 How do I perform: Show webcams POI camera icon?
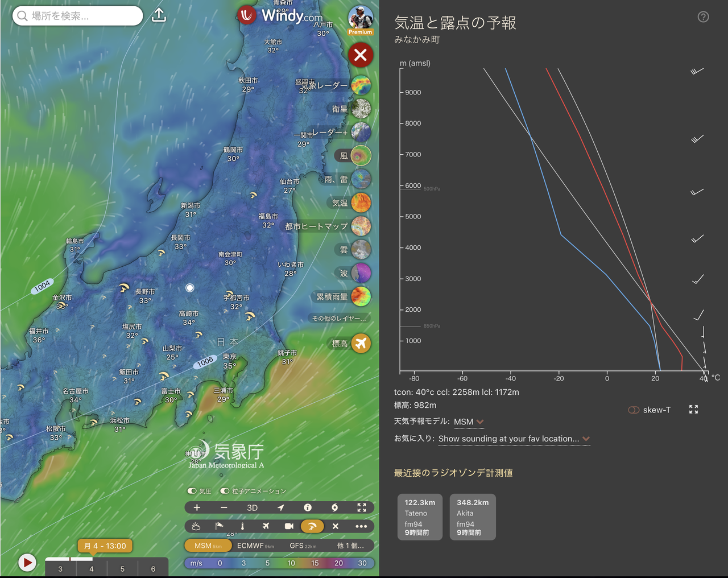289,526
